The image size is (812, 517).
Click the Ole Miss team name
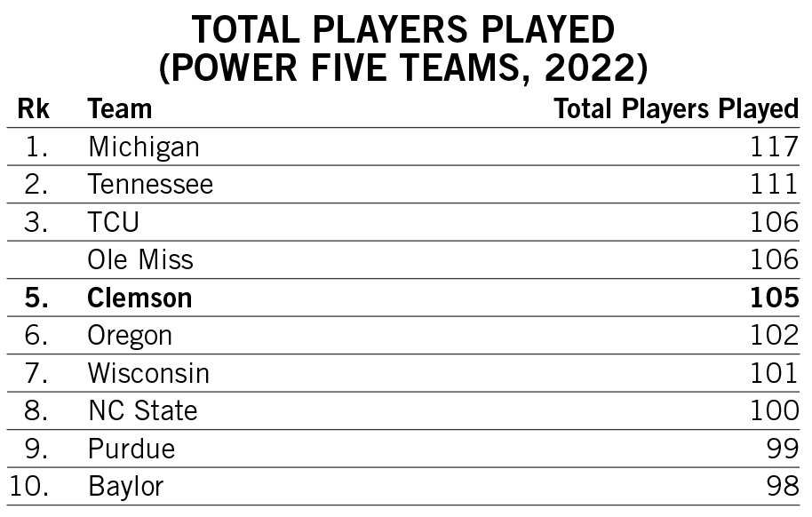pyautogui.click(x=140, y=259)
